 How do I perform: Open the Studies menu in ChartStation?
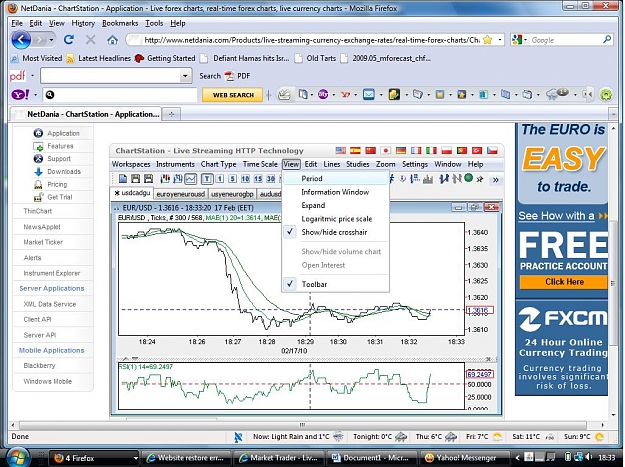(x=358, y=164)
